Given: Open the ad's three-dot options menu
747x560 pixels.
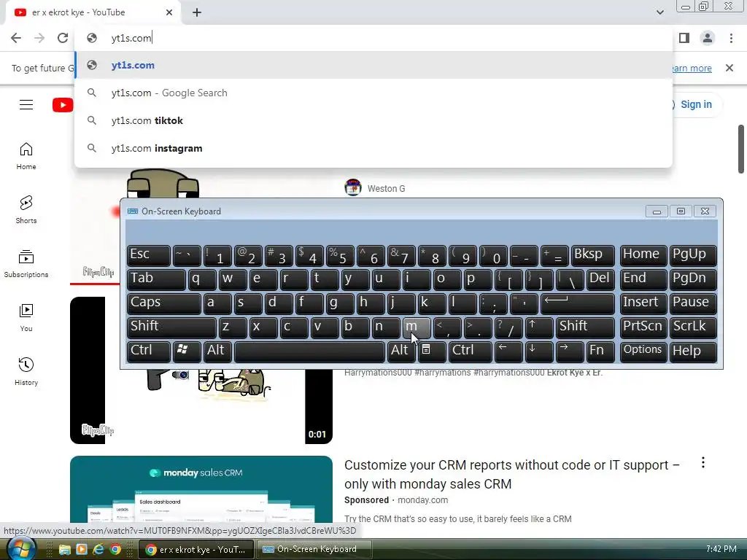Looking at the screenshot, I should pyautogui.click(x=703, y=462).
